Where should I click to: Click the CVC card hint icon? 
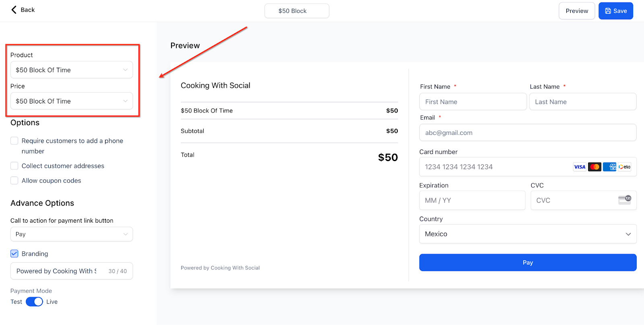click(x=625, y=200)
